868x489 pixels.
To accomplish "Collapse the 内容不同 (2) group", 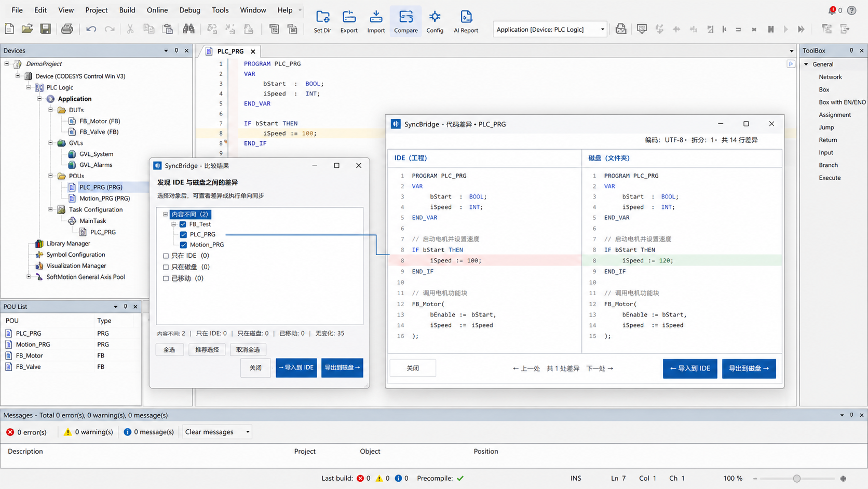I will click(166, 214).
